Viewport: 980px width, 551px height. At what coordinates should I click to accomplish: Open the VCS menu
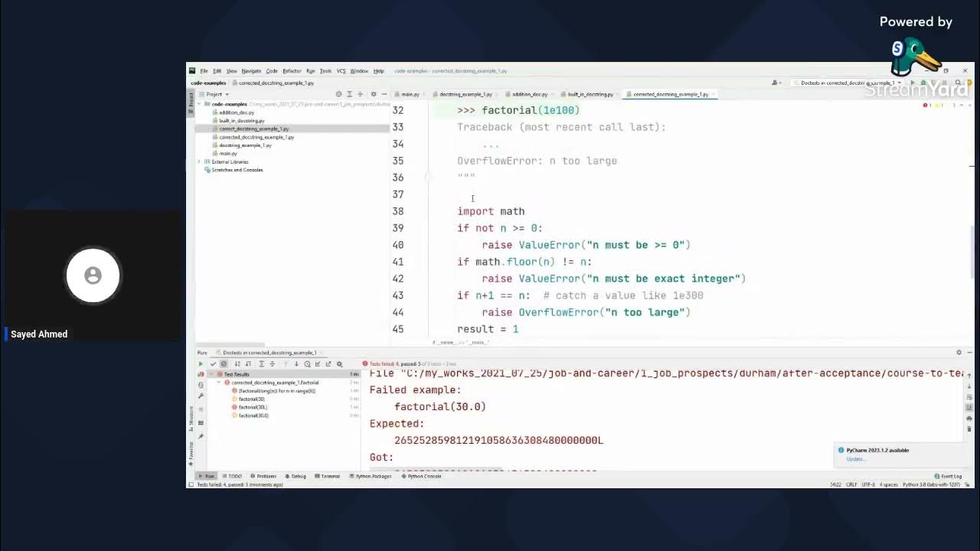click(341, 70)
